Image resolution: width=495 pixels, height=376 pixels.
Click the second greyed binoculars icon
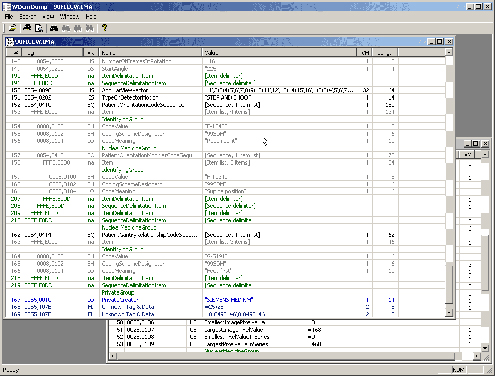click(78, 28)
